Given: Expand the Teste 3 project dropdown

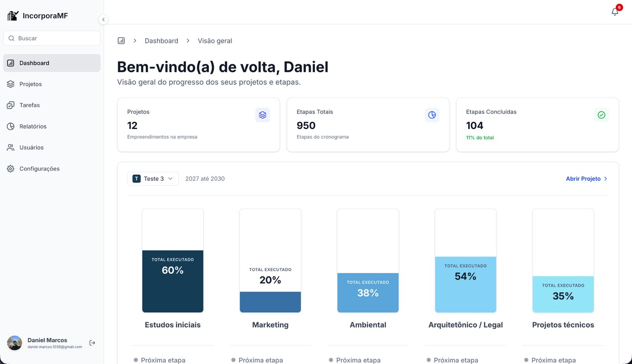Looking at the screenshot, I should (x=153, y=178).
